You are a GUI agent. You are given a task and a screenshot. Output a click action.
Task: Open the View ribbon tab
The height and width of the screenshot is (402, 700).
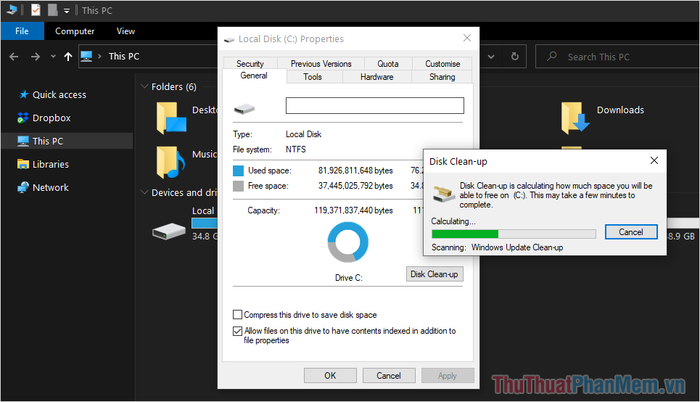[125, 31]
